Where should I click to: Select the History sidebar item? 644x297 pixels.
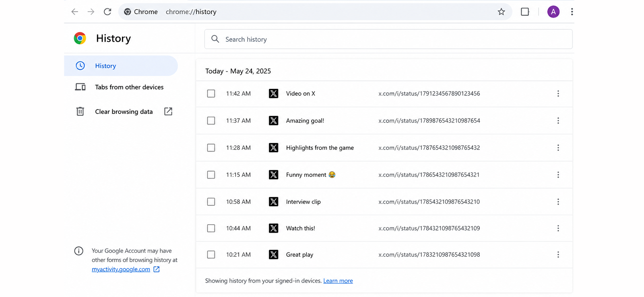121,66
